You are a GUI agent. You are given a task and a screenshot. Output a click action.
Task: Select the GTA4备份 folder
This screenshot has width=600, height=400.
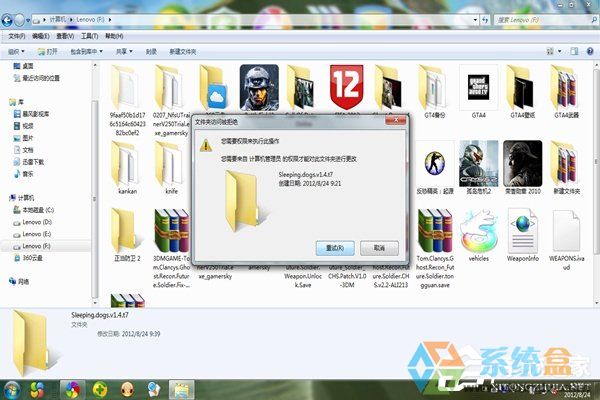[x=435, y=92]
